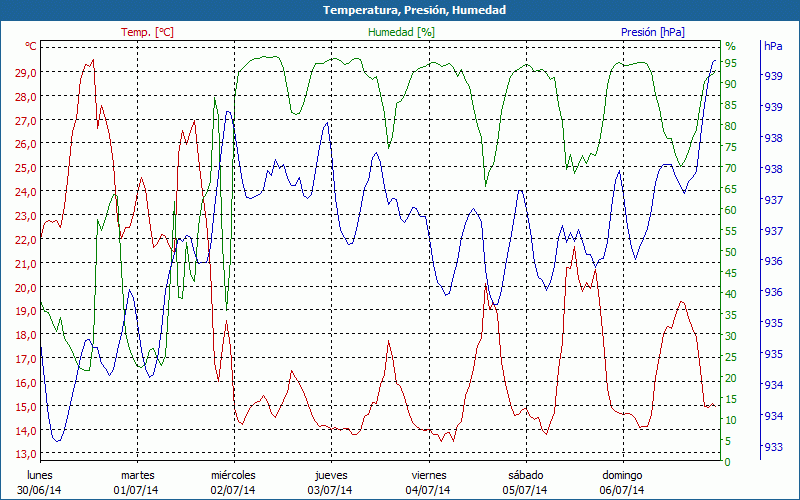
Task: Choose the miércoles 02/07/14 date marker
Action: point(233,482)
